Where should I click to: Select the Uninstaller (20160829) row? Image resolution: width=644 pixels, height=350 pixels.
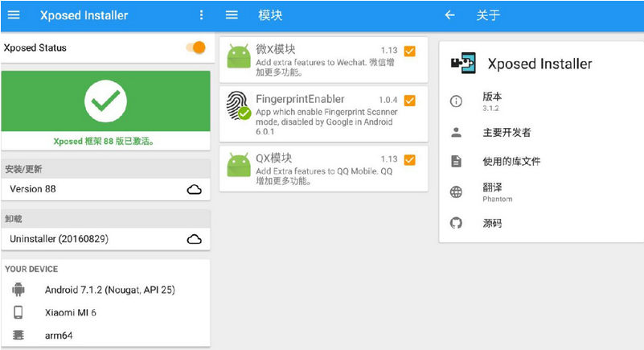click(x=105, y=239)
